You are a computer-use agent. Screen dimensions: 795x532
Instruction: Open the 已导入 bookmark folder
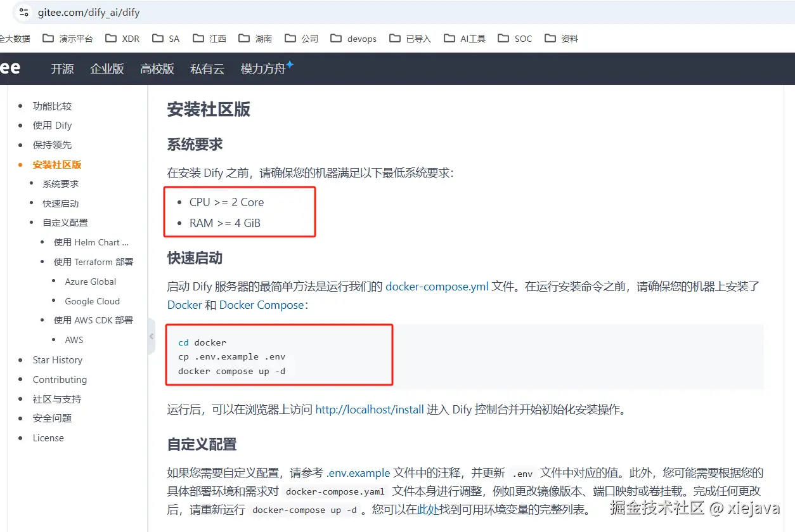point(410,39)
